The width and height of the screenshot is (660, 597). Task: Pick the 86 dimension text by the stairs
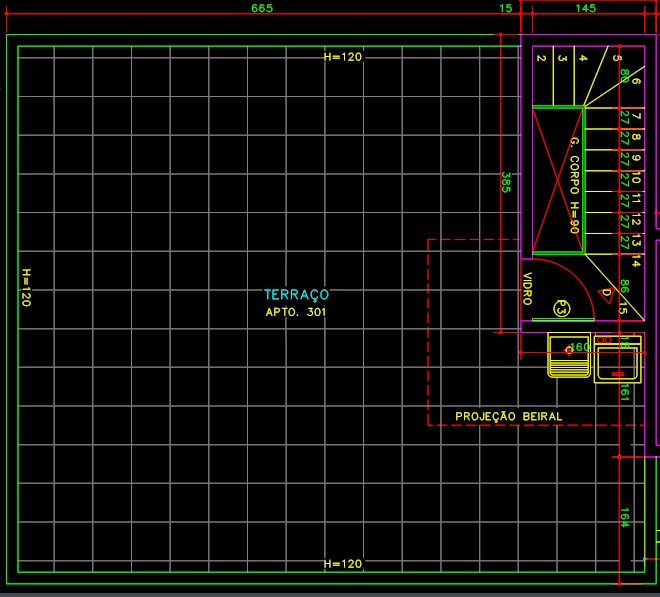(625, 286)
